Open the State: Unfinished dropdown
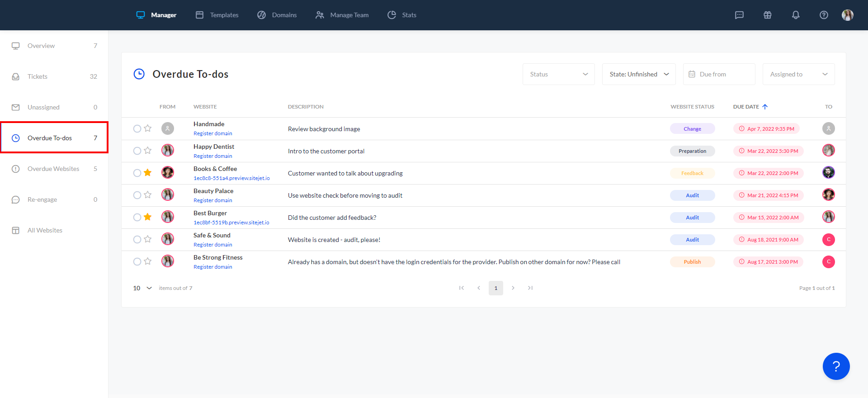Image resolution: width=868 pixels, height=398 pixels. [638, 74]
